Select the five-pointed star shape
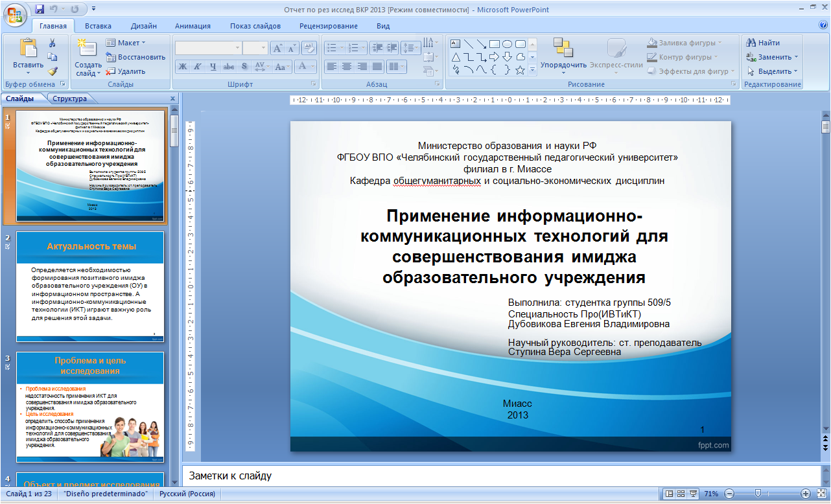 [520, 69]
